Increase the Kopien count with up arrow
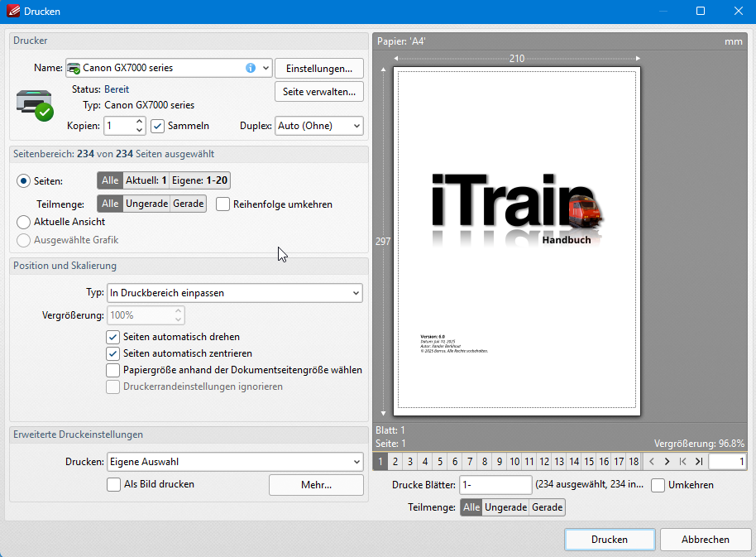This screenshot has height=557, width=756. (139, 122)
